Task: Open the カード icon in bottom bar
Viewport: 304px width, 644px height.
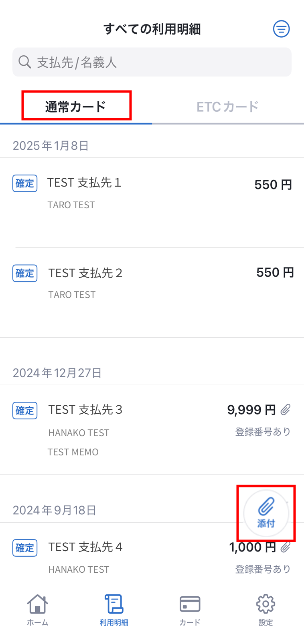Action: click(190, 610)
